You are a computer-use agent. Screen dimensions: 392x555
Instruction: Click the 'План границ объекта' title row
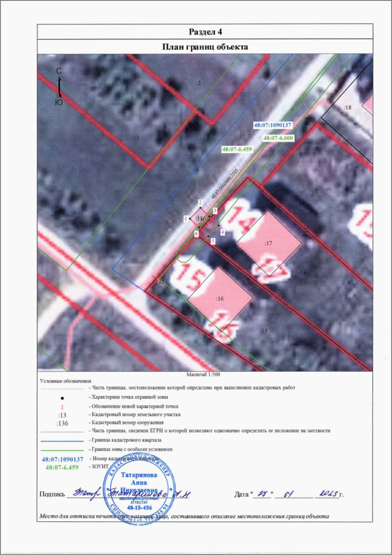(x=208, y=47)
